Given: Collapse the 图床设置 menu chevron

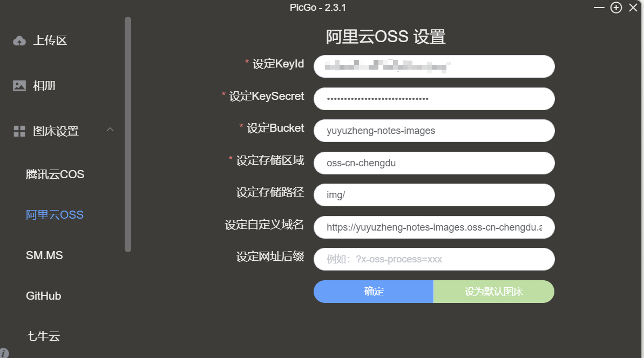Looking at the screenshot, I should pyautogui.click(x=110, y=130).
